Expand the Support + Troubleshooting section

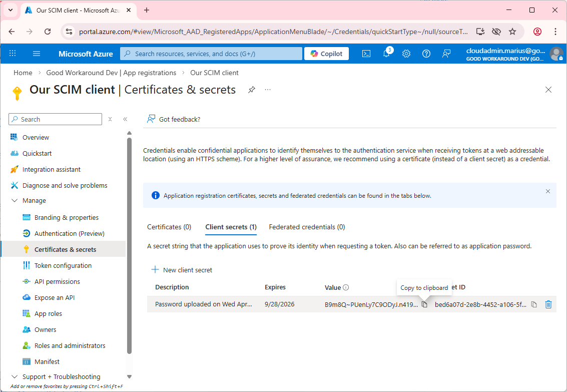pyautogui.click(x=14, y=376)
